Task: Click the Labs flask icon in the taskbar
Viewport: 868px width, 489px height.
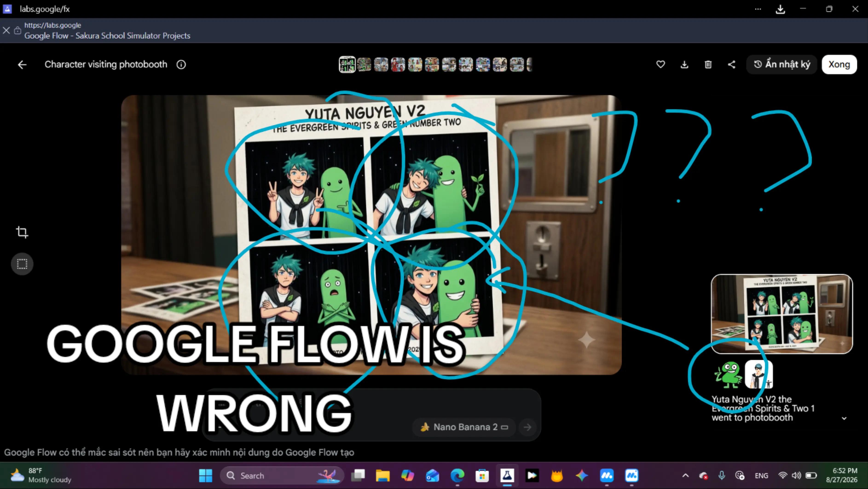Action: [x=507, y=475]
